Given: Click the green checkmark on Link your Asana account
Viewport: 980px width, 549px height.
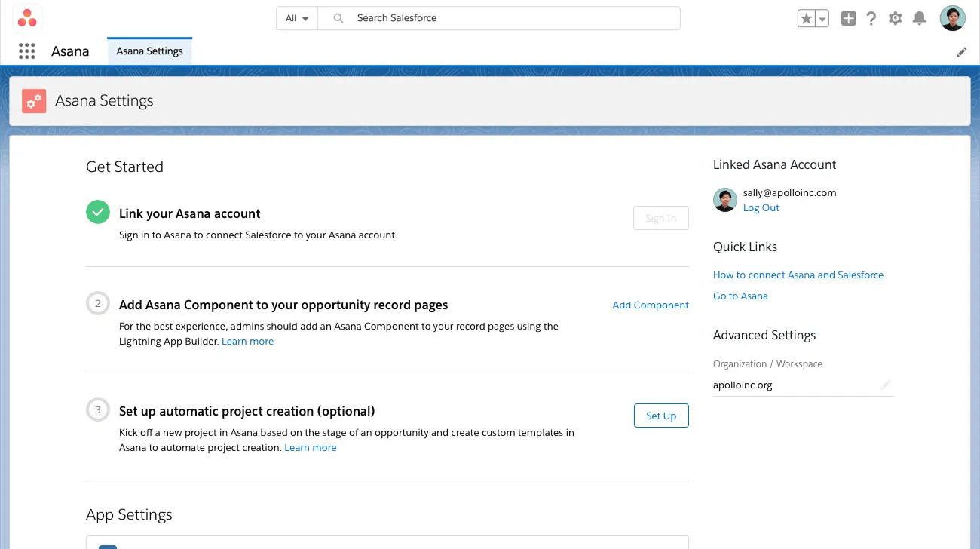Looking at the screenshot, I should click(x=97, y=212).
